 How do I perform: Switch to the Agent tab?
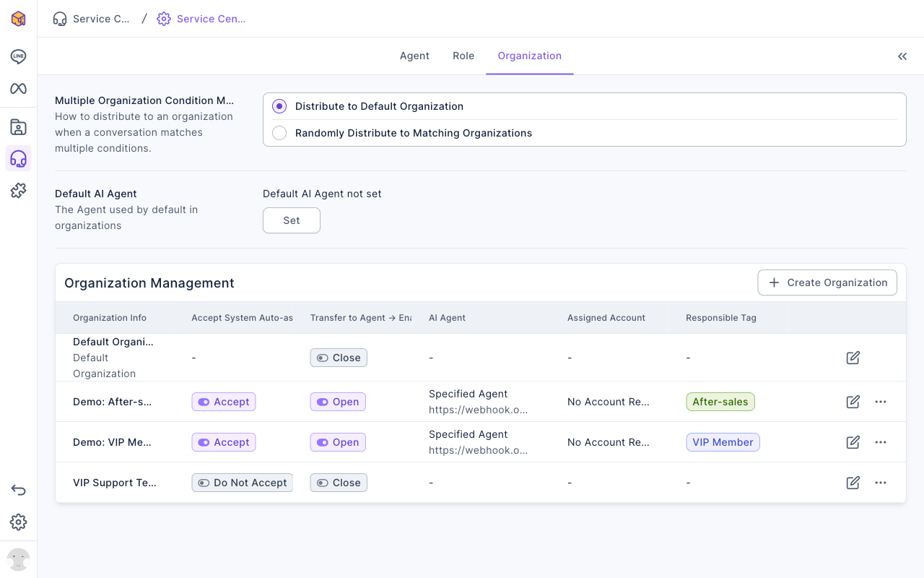pos(414,56)
